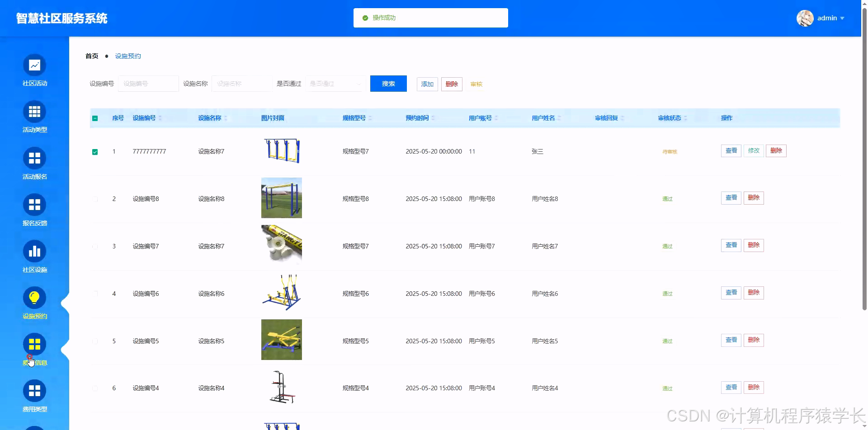Click the 修改 button on row 1
Image resolution: width=868 pixels, height=430 pixels.
coord(753,151)
